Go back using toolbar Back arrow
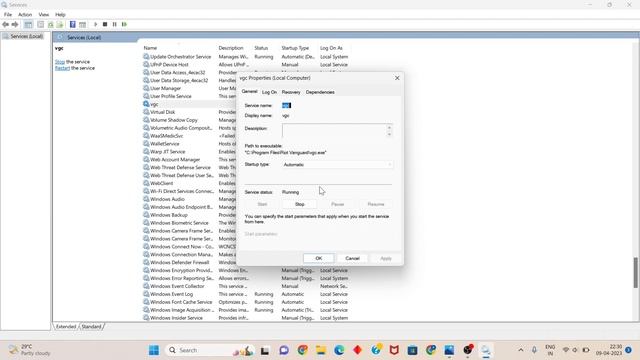Image resolution: width=640 pixels, height=360 pixels. pyautogui.click(x=5, y=24)
